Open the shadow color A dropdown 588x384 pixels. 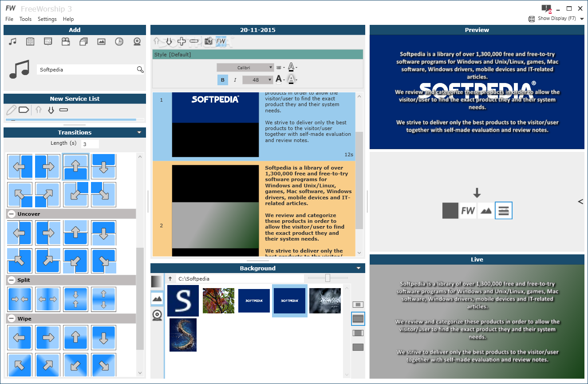292,79
